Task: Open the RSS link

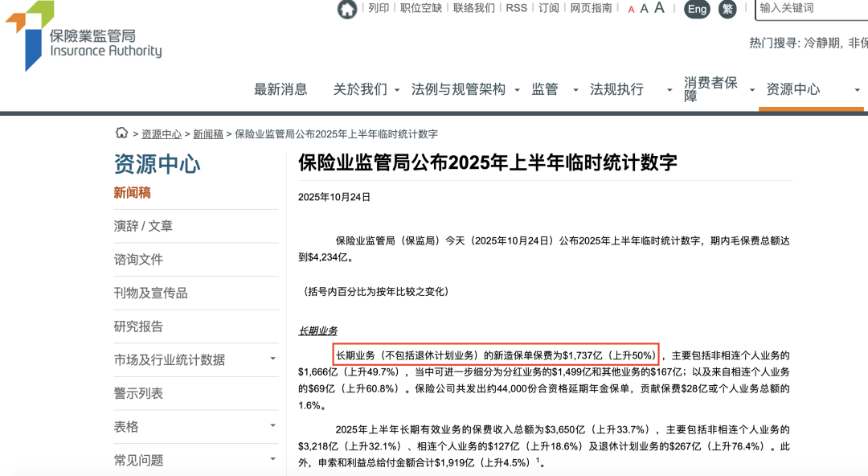Action: click(517, 8)
